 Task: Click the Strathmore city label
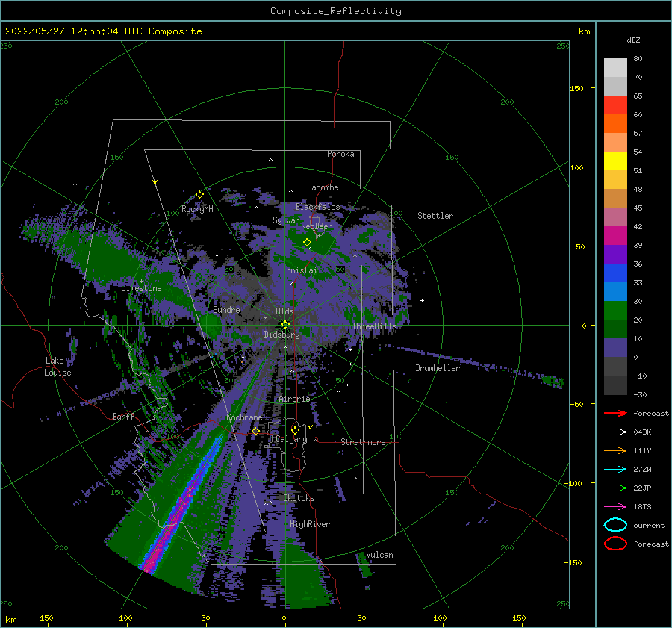(363, 442)
